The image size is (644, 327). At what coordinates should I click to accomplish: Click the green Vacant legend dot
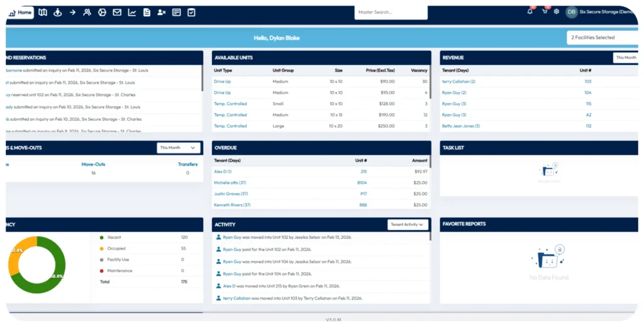tap(101, 238)
